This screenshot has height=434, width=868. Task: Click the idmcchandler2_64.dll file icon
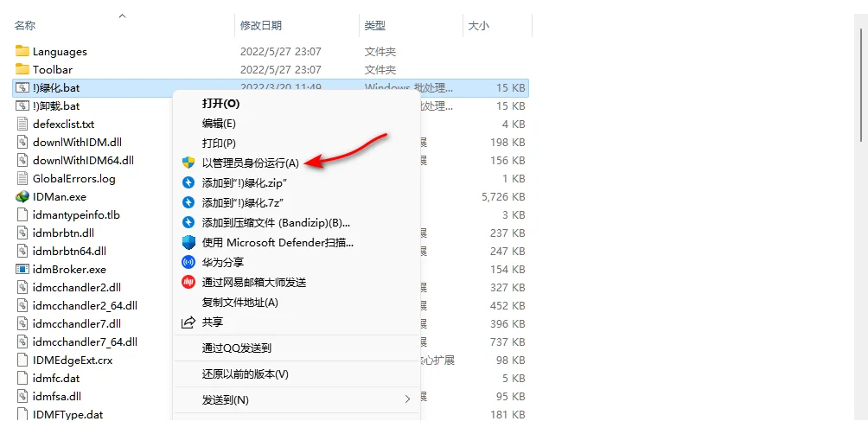click(x=22, y=305)
